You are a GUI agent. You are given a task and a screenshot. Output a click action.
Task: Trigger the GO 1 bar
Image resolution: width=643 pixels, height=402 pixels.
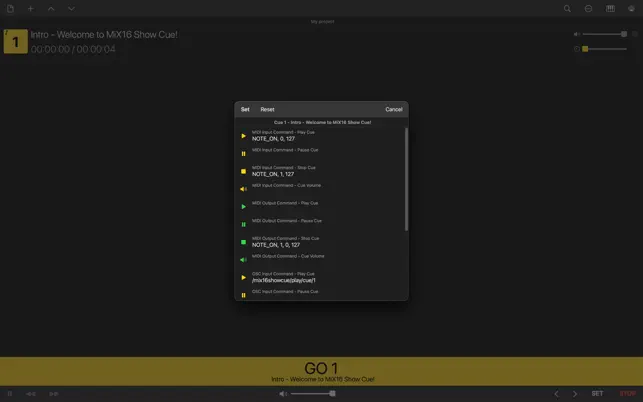coord(322,371)
